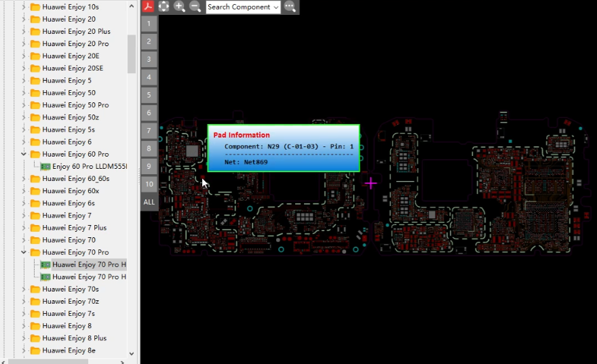Image resolution: width=597 pixels, height=364 pixels.
Task: Select the Huawei Enjoy 5s folder
Action: (x=69, y=129)
